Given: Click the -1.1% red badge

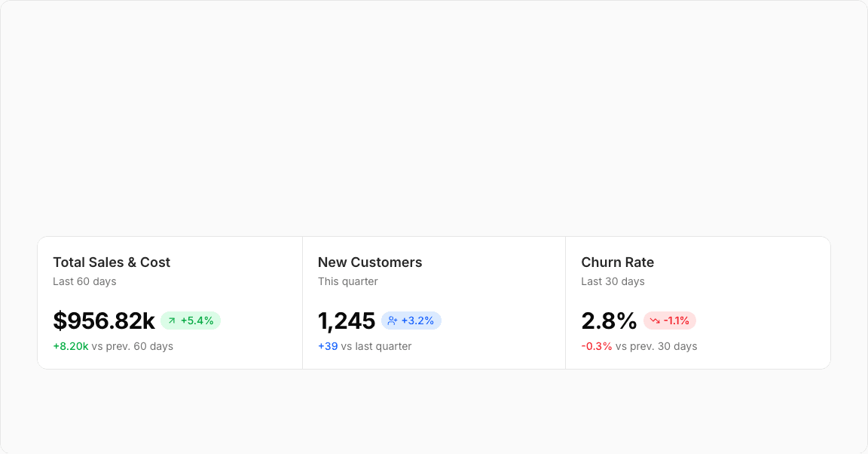Looking at the screenshot, I should tap(670, 321).
